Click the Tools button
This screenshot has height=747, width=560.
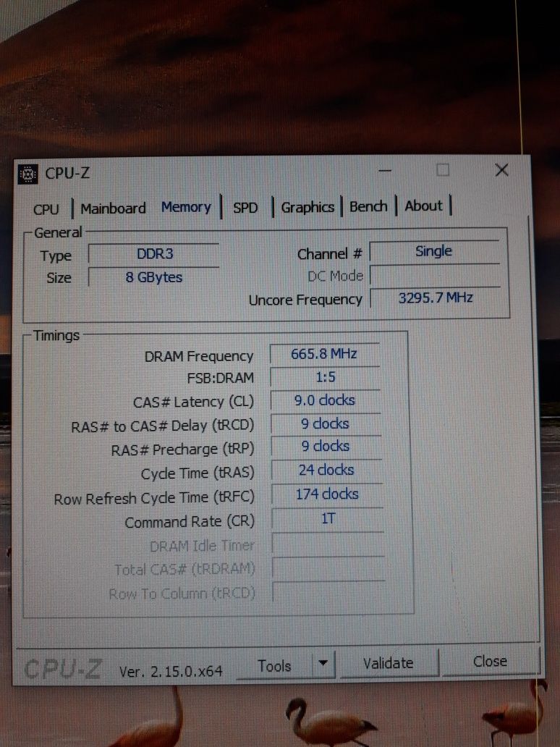(274, 665)
